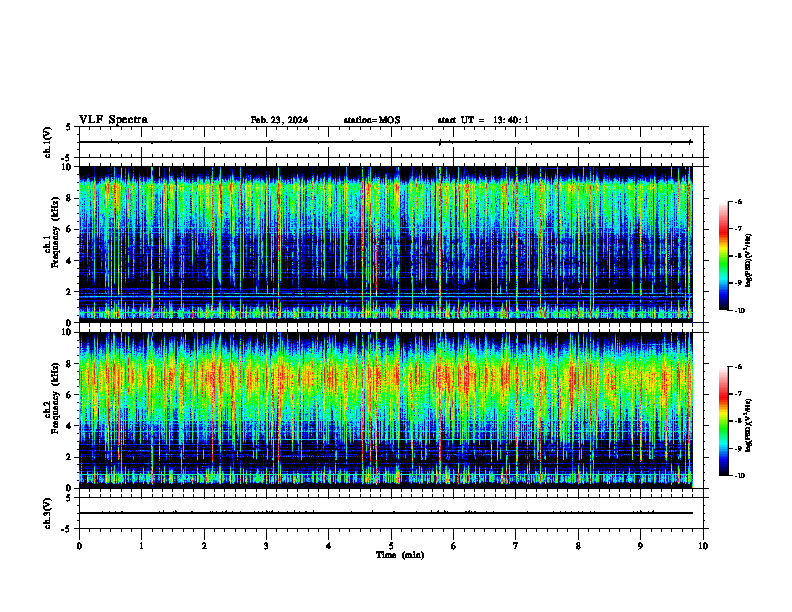This screenshot has height=612, width=792.
Task: Click the "-9" tick on ch.2 colorbar
Action: [x=738, y=449]
